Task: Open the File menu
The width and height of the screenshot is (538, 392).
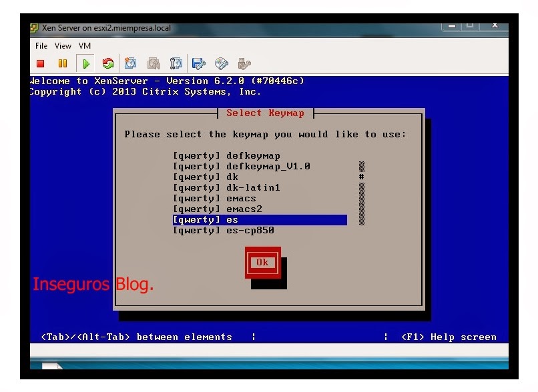Action: click(41, 46)
